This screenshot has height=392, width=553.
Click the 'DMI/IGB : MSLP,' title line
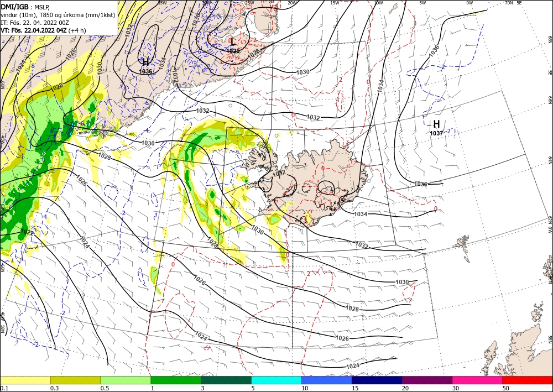[x=25, y=7]
